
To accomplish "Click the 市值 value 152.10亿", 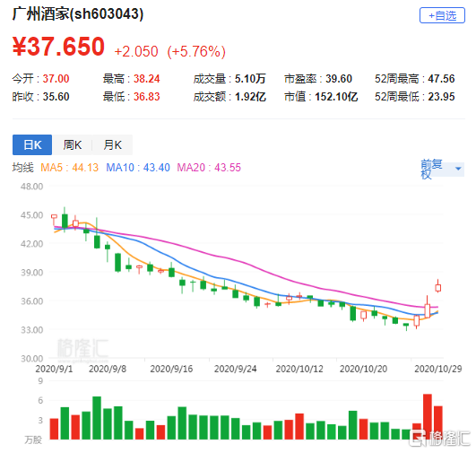I will pos(336,97).
